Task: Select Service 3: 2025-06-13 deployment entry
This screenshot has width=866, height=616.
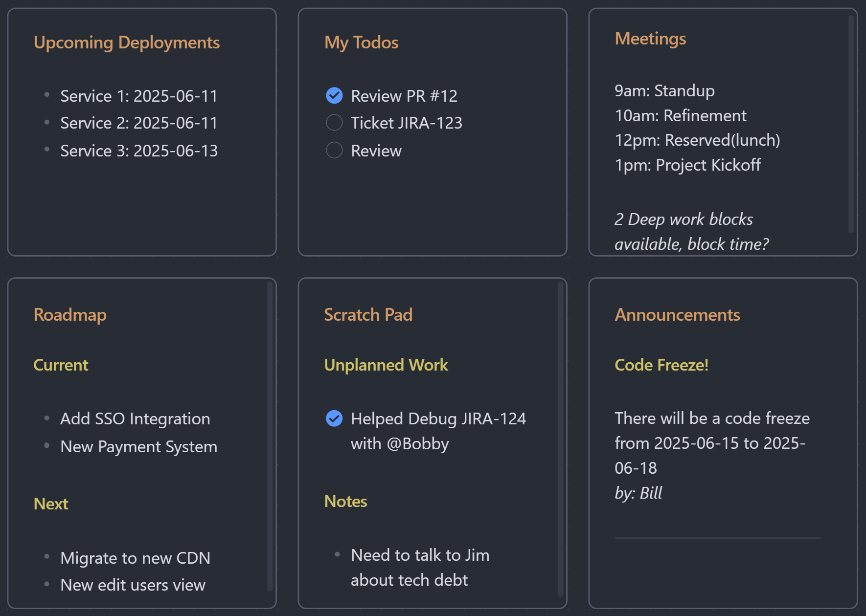Action: 139,151
